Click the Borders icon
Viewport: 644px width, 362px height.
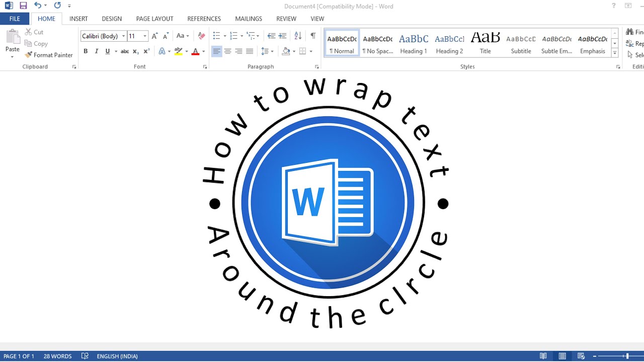302,51
